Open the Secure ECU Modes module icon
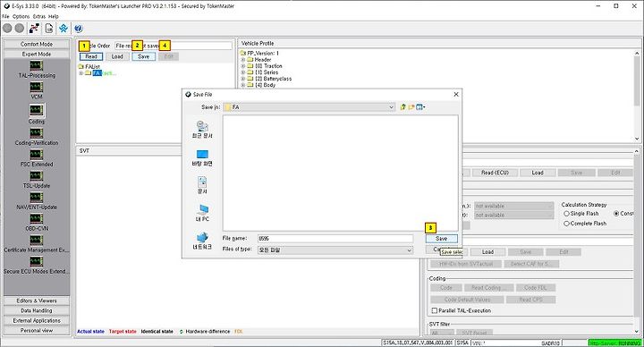The image size is (644, 347). point(36,261)
